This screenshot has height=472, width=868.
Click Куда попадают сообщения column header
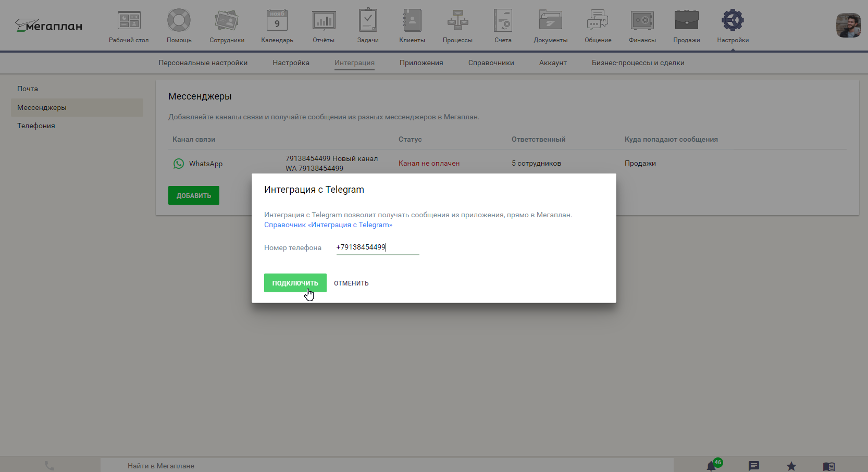pos(671,139)
